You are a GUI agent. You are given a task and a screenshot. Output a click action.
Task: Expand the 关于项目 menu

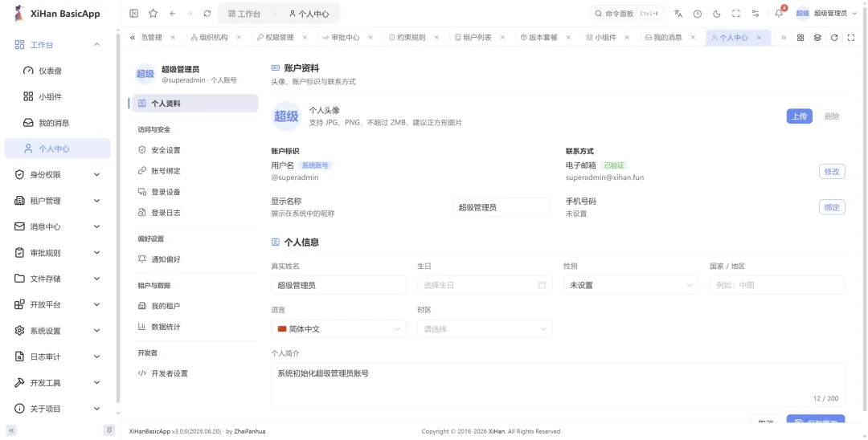(58, 409)
